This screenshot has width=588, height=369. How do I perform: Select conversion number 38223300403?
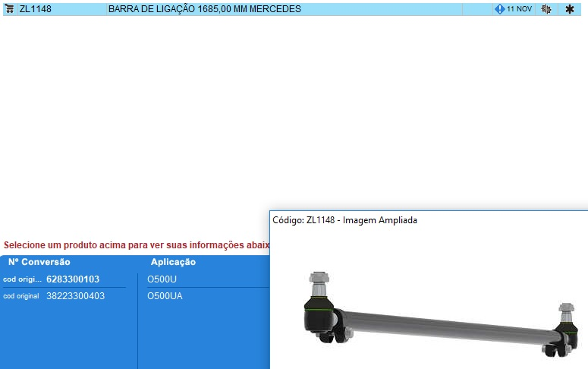click(75, 296)
